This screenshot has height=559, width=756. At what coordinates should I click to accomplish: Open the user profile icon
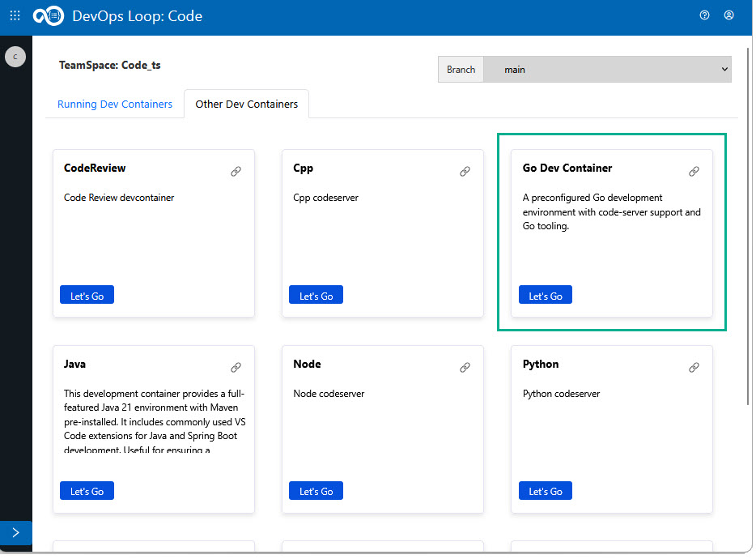[x=728, y=15]
